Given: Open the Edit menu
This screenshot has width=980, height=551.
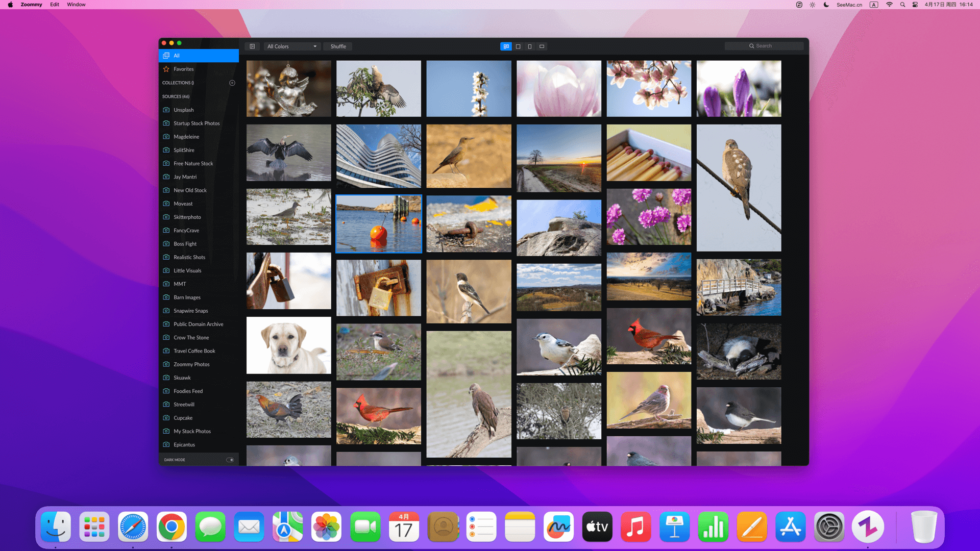Looking at the screenshot, I should tap(55, 5).
